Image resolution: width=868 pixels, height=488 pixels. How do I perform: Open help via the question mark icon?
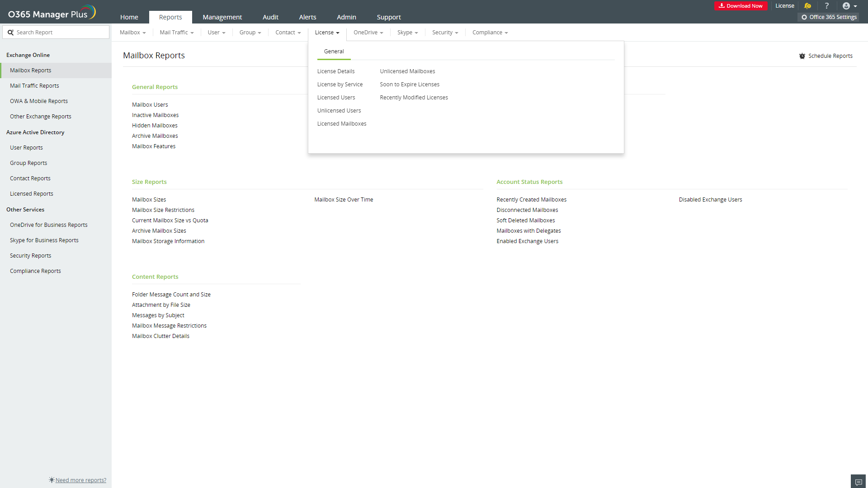coord(826,6)
